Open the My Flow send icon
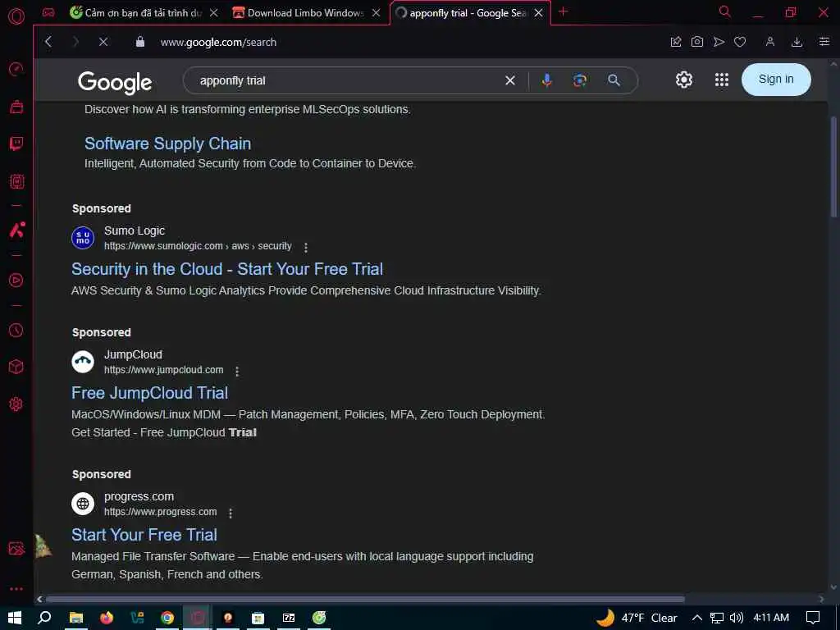 [x=719, y=42]
